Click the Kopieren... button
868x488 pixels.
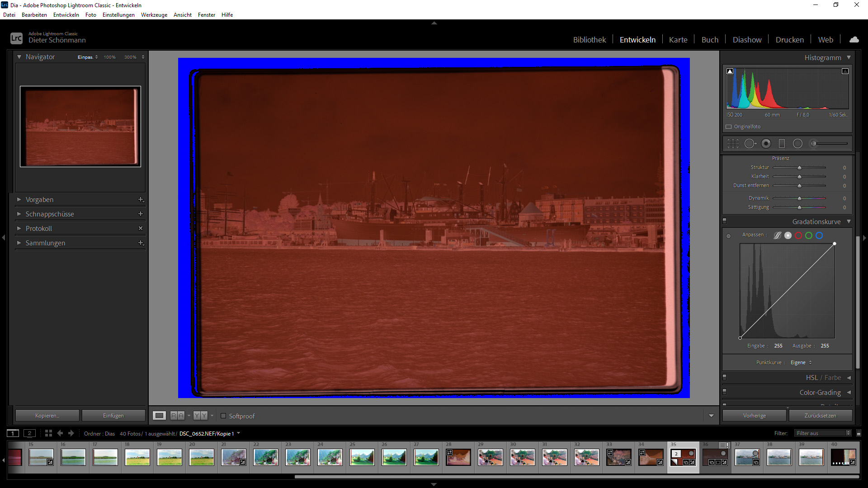47,415
